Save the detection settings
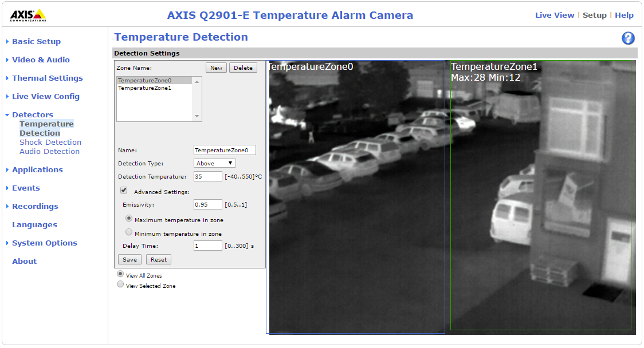Viewport: 644px width, 348px height. pyautogui.click(x=129, y=259)
